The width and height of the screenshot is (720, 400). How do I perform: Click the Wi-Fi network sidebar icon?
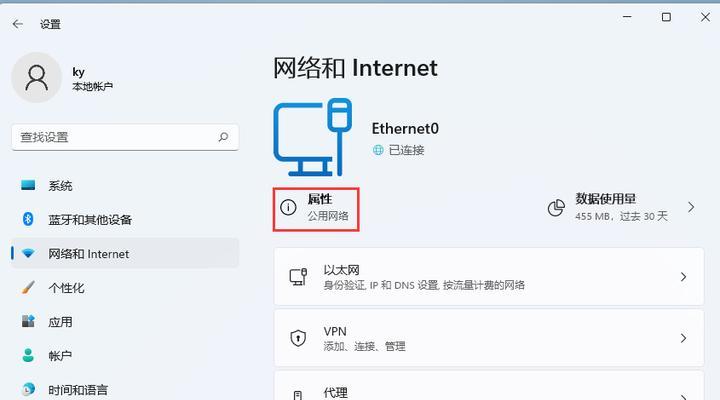coord(28,254)
